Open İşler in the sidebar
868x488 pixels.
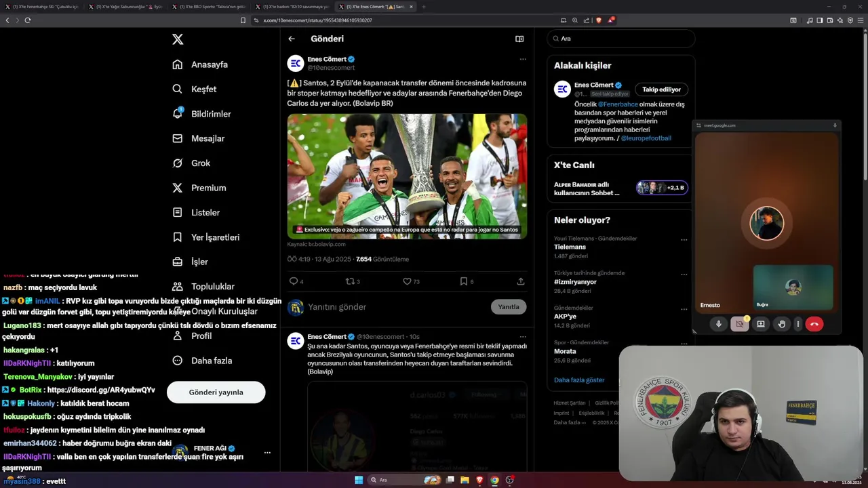pos(190,262)
